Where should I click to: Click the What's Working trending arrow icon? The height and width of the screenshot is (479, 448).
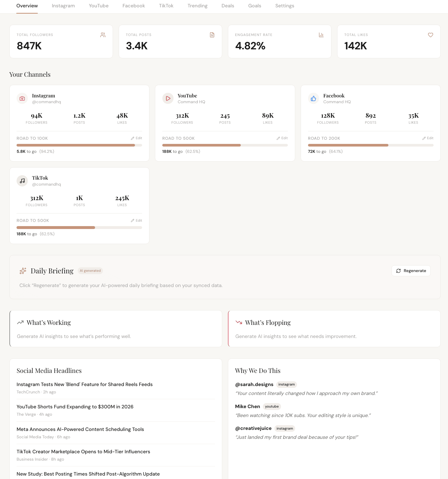point(20,322)
